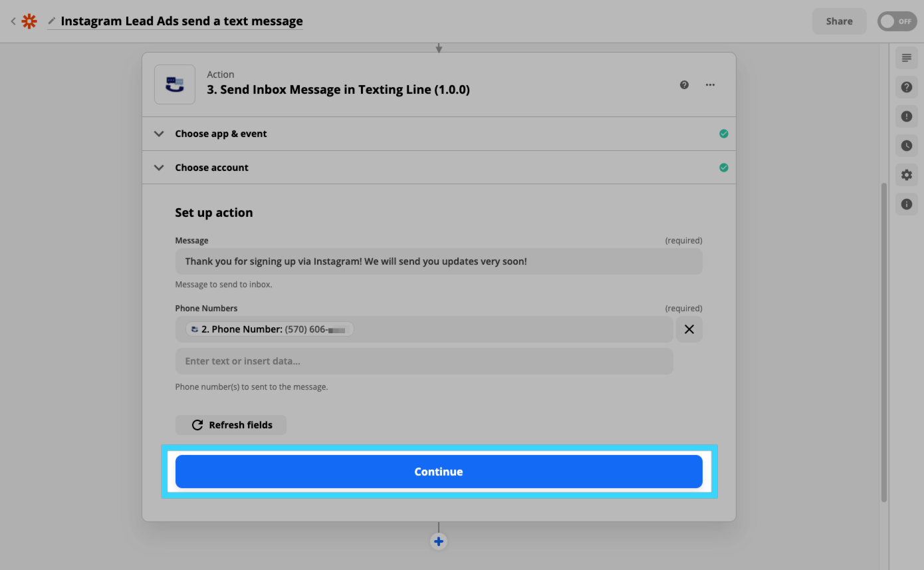This screenshot has height=570, width=924.
Task: Open help for the action step
Action: [684, 85]
